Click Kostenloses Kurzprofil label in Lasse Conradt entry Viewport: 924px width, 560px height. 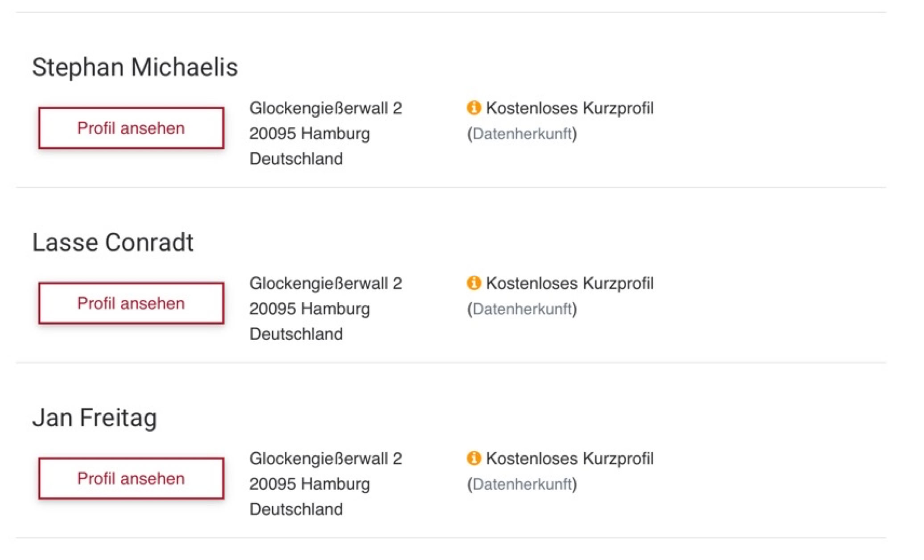[x=569, y=284]
